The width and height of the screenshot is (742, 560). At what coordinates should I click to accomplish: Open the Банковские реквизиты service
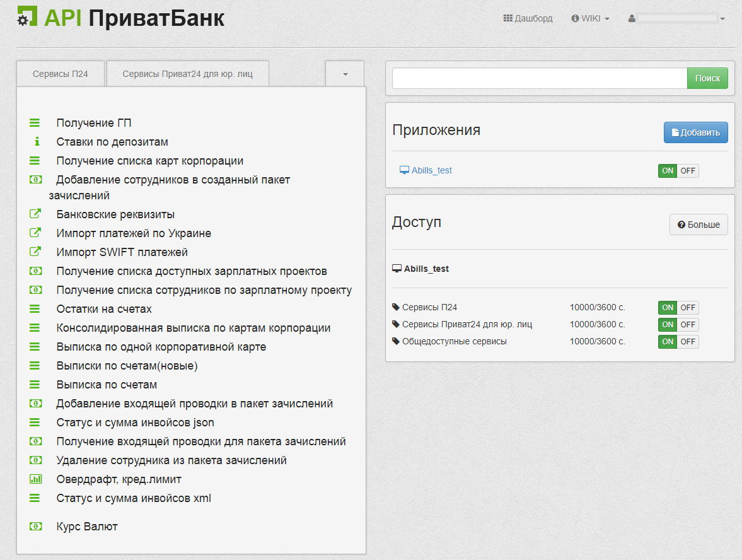coord(115,214)
